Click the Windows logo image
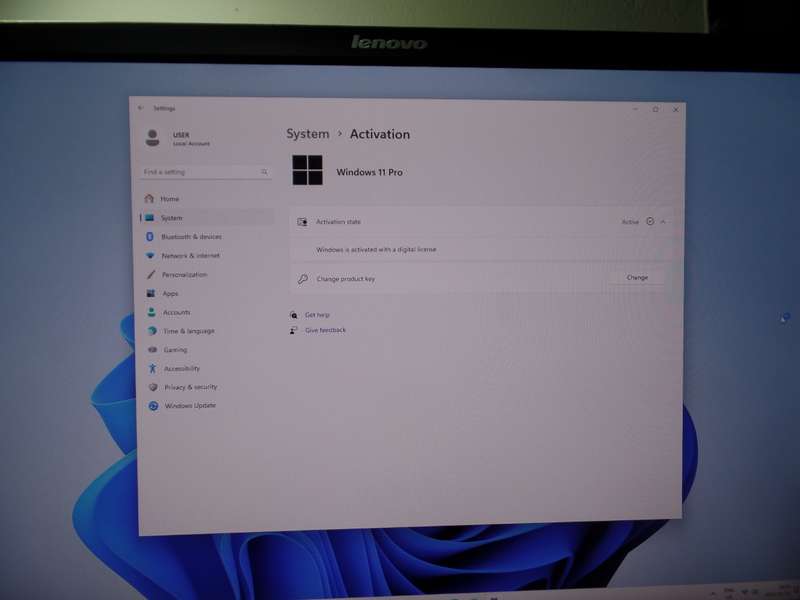The width and height of the screenshot is (800, 600). pyautogui.click(x=307, y=170)
